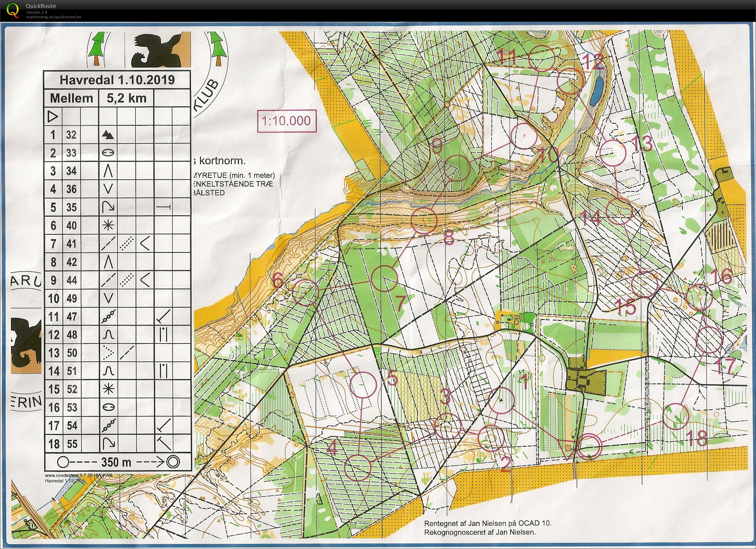This screenshot has width=756, height=549.
Task: Click control number 11 on the map
Action: [x=507, y=57]
